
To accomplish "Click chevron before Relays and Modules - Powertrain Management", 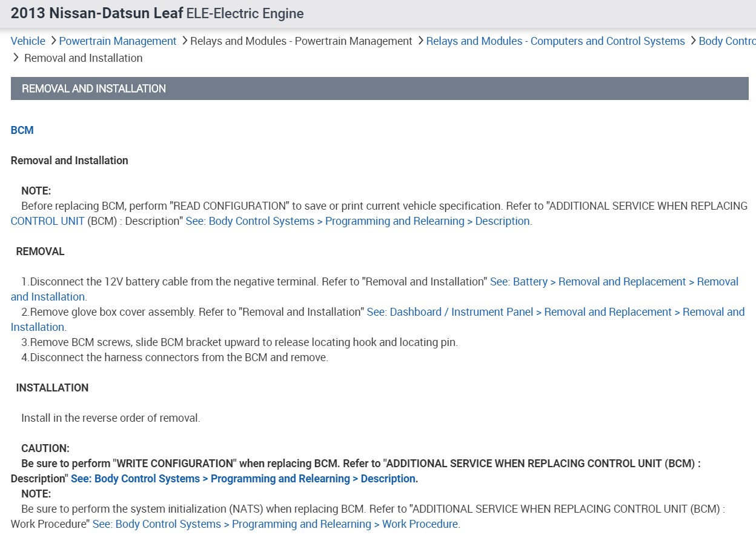I will tap(184, 41).
